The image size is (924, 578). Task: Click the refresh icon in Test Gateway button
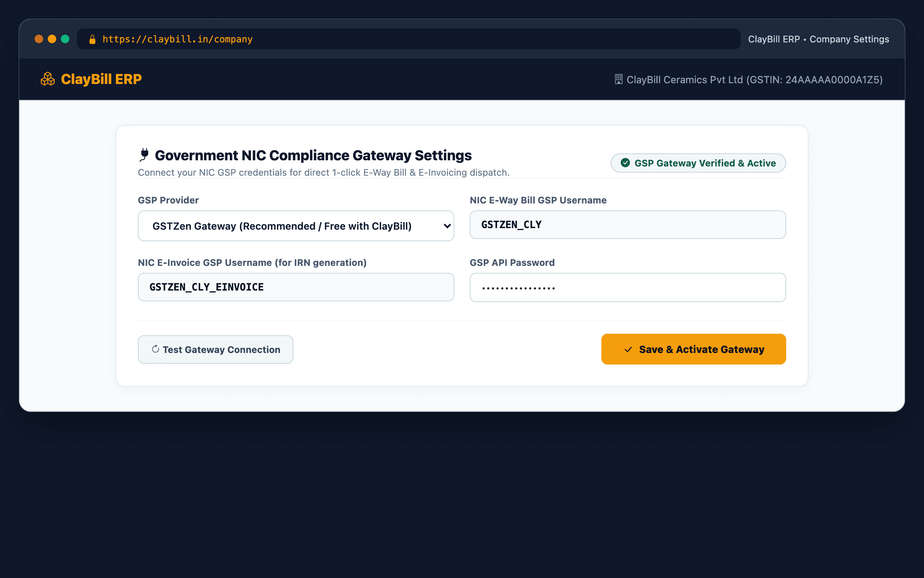tap(156, 349)
